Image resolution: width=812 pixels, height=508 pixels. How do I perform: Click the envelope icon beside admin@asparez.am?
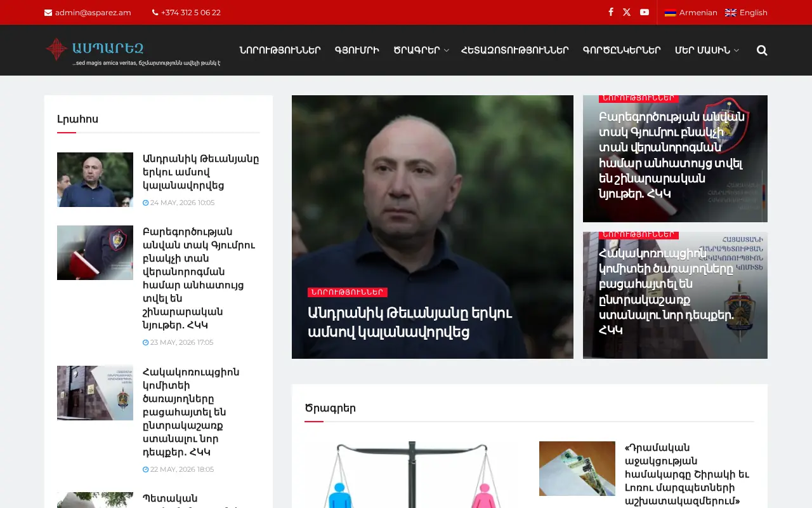pos(48,13)
